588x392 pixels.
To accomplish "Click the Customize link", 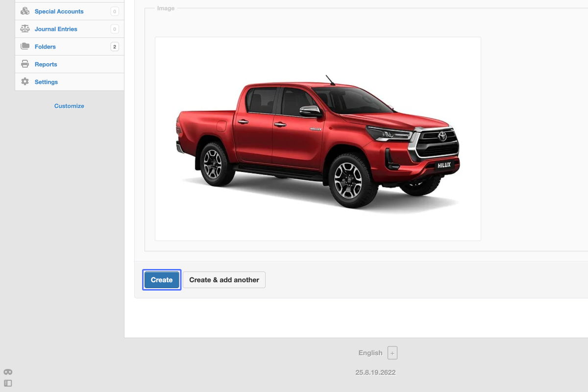I will [x=69, y=106].
